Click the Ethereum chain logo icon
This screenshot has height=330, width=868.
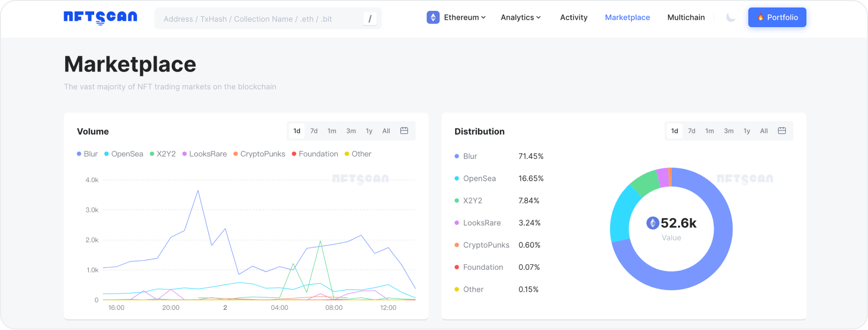[433, 18]
